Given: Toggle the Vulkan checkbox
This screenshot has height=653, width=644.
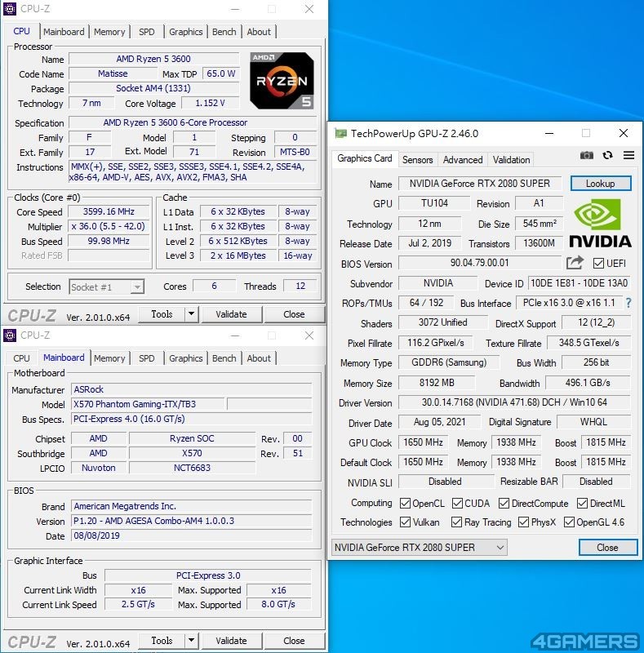Looking at the screenshot, I should [x=405, y=522].
